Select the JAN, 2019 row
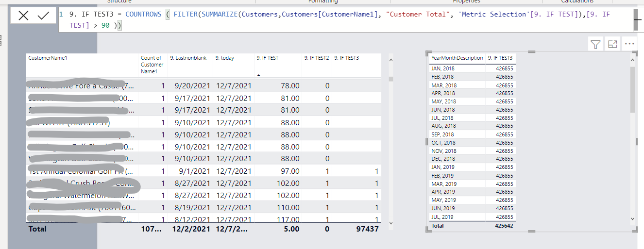 pos(472,167)
